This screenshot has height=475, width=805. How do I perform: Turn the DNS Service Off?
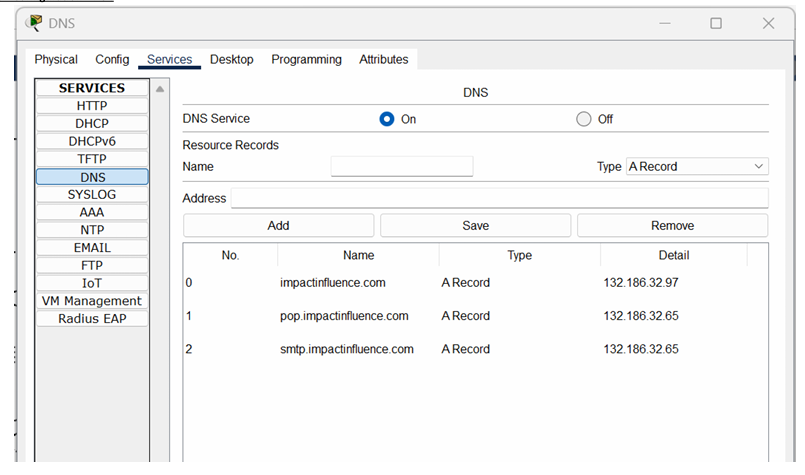[x=584, y=119]
